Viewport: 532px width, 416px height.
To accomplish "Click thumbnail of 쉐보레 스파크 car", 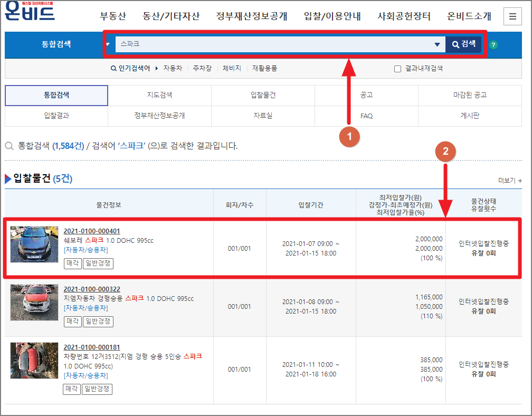I will coord(34,244).
